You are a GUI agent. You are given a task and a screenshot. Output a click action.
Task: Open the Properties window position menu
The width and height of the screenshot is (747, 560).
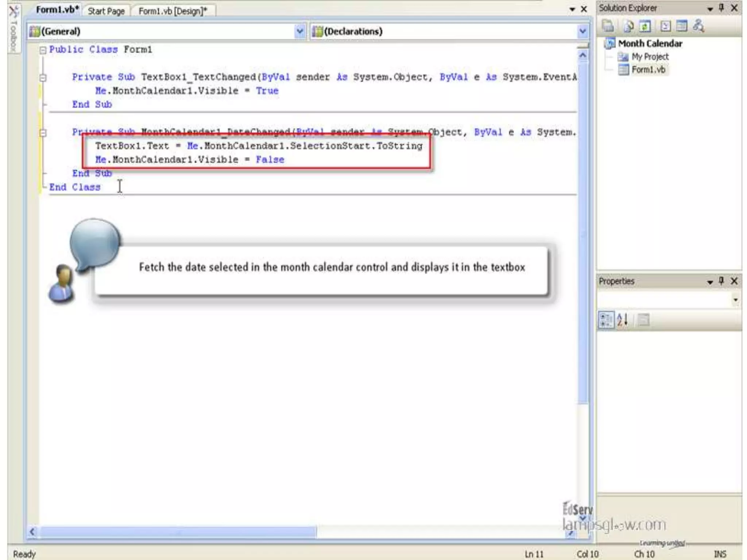pos(710,282)
